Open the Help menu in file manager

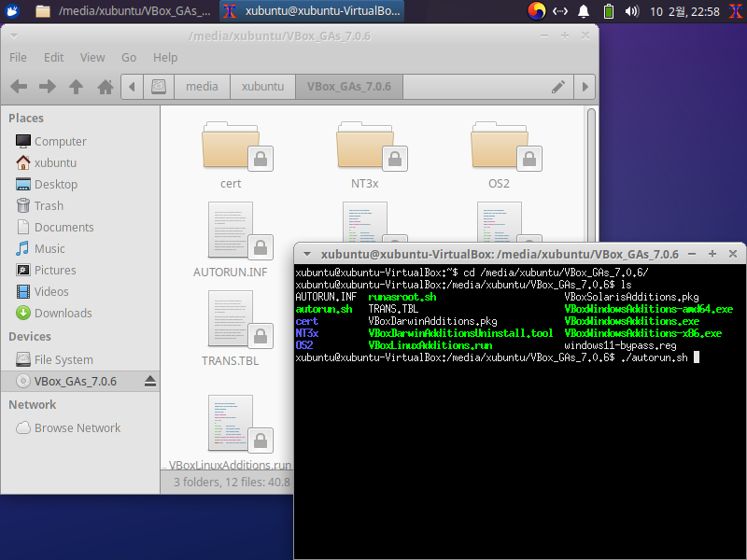pos(165,58)
